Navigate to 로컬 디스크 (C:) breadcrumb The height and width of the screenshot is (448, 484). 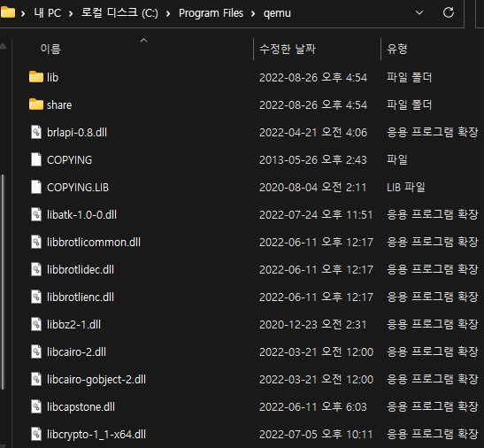point(119,13)
